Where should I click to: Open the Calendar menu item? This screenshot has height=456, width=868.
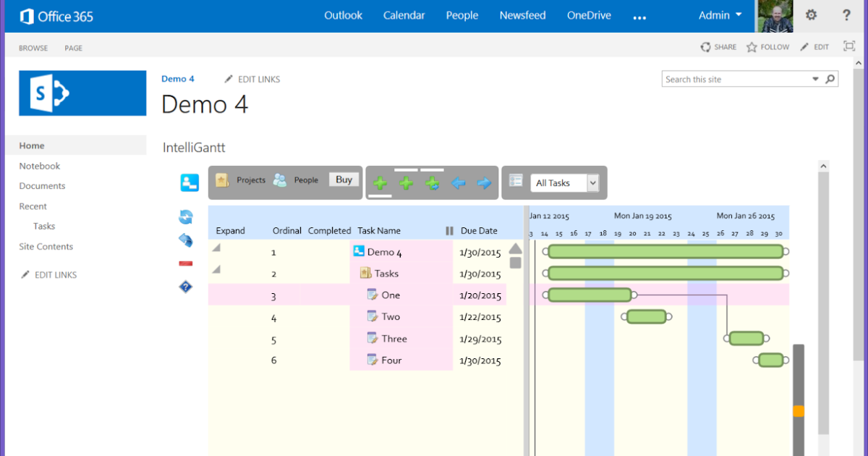point(404,14)
